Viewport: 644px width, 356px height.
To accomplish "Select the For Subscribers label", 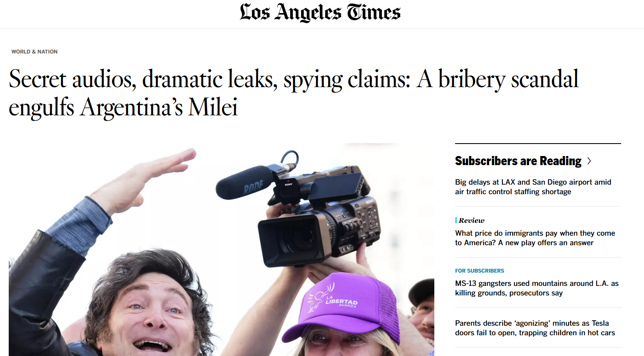I will point(479,271).
